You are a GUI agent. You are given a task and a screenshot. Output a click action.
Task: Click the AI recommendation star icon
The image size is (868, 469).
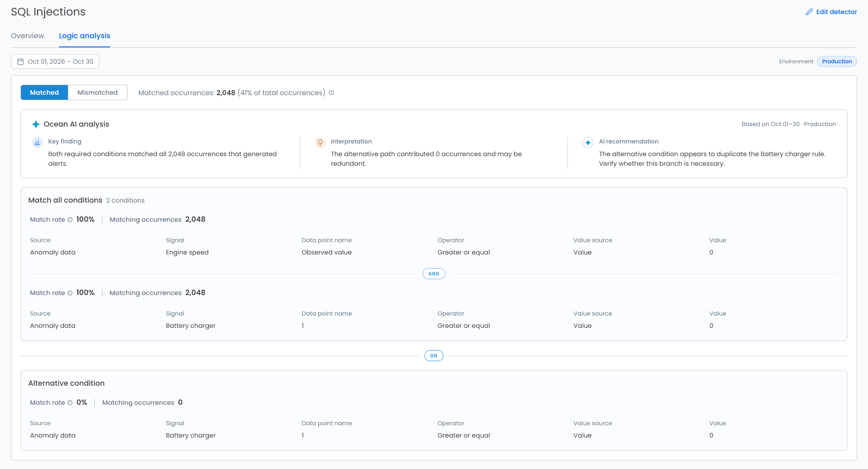pos(588,142)
